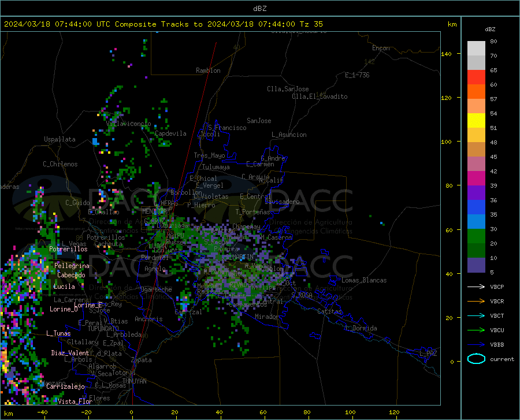Click the 'Capdevila' map label
Screen dimensions: 520x420
[x=170, y=133]
